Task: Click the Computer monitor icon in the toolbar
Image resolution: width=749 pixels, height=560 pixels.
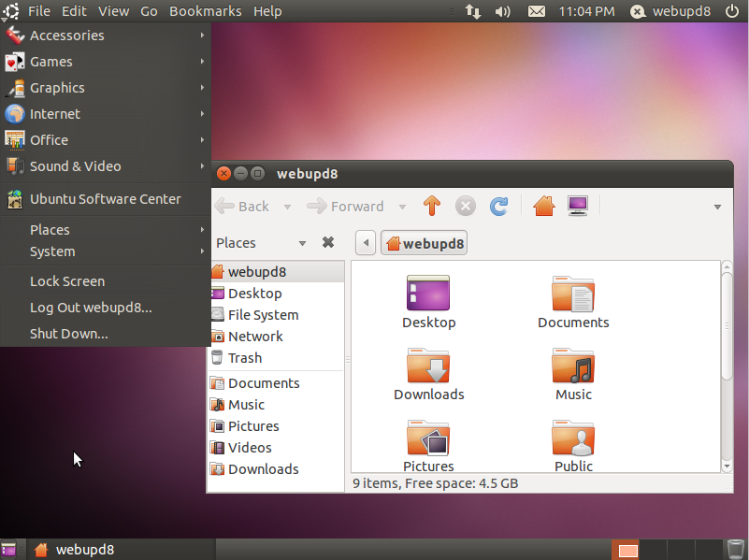Action: [x=578, y=207]
